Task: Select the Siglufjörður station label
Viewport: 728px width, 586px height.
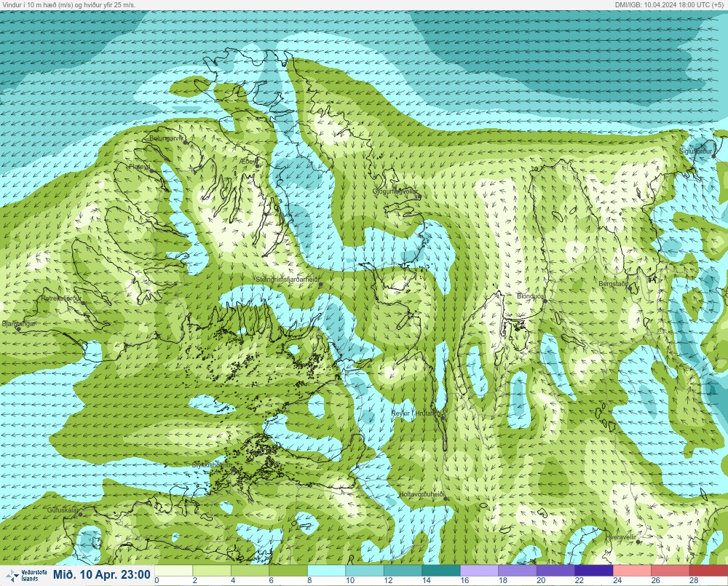Action: point(695,151)
